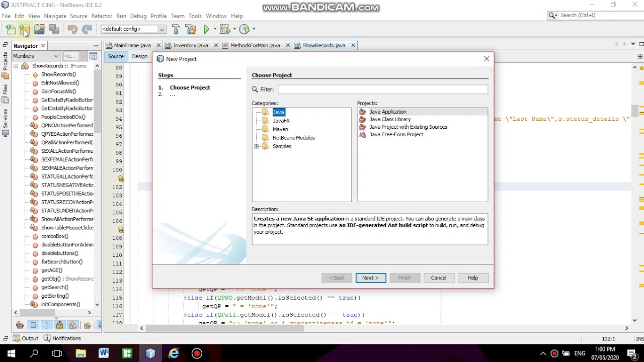Viewport: 644px width, 362px height.
Task: Expand the Samples category node
Action: pos(257,146)
